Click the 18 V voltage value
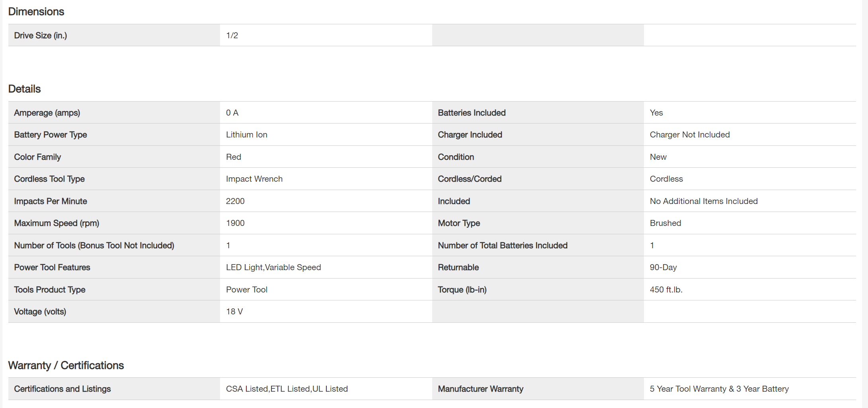This screenshot has width=868, height=408. pyautogui.click(x=234, y=312)
